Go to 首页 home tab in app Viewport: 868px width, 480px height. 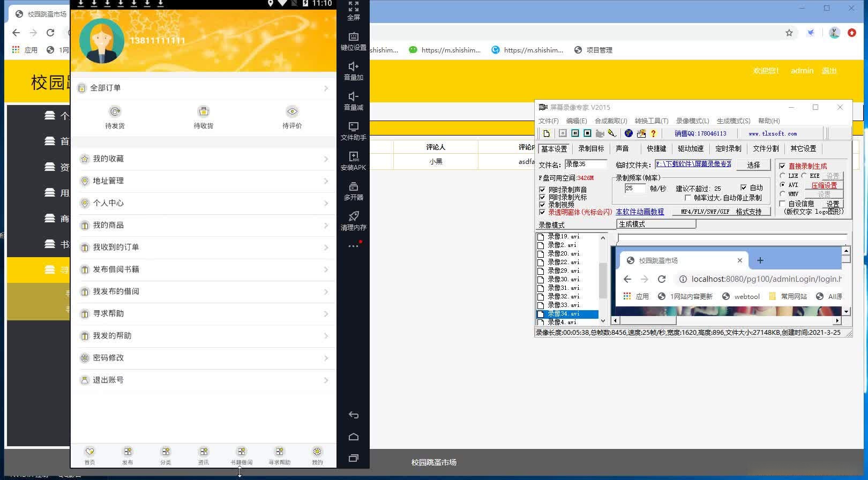pos(89,456)
